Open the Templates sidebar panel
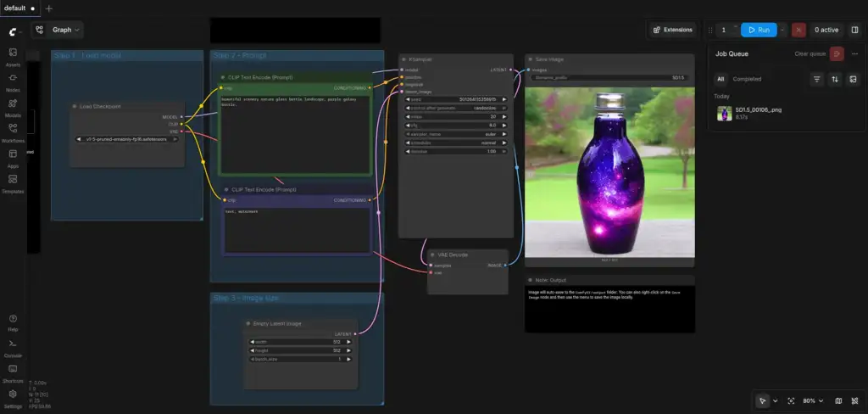 tap(13, 184)
